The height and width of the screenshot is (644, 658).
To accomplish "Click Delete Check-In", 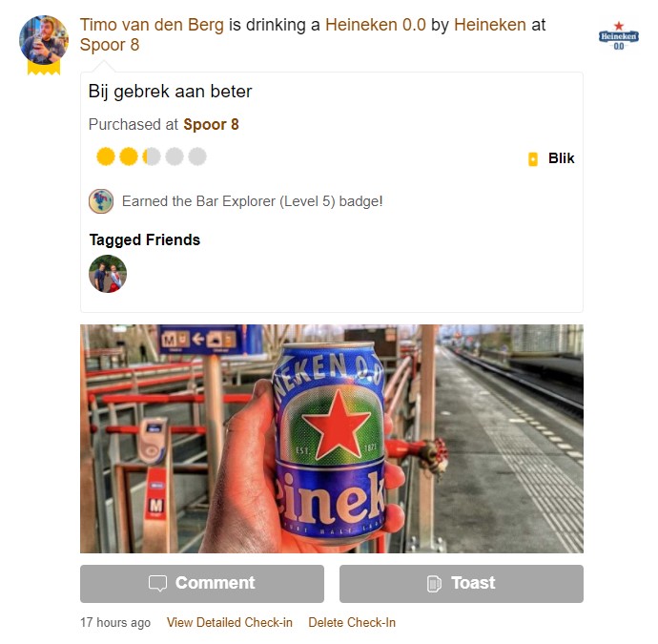I will click(x=352, y=622).
